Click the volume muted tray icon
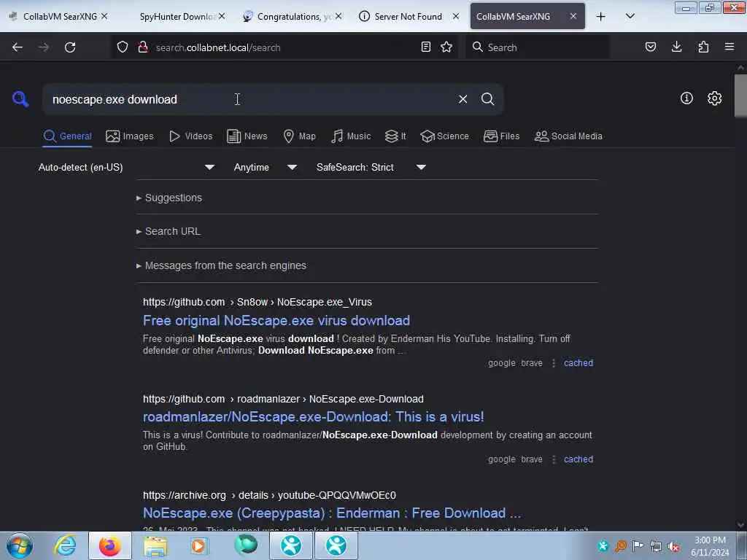The width and height of the screenshot is (747, 560). [673, 546]
